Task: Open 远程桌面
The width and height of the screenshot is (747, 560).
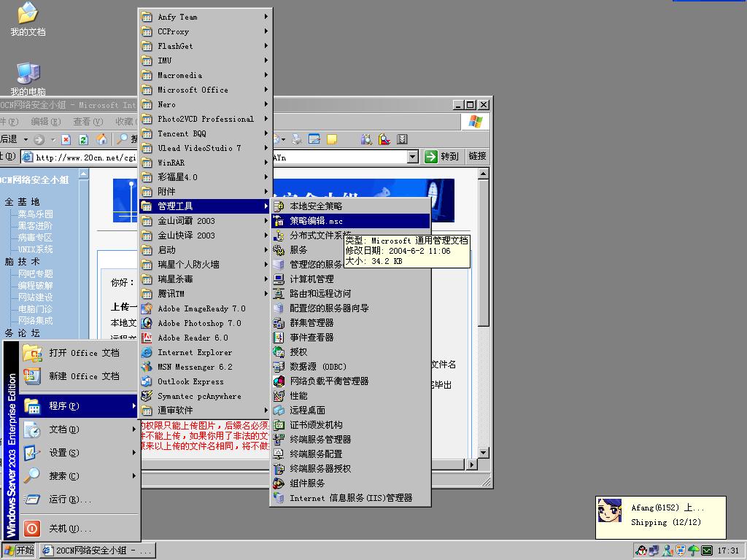Action: tap(351, 411)
